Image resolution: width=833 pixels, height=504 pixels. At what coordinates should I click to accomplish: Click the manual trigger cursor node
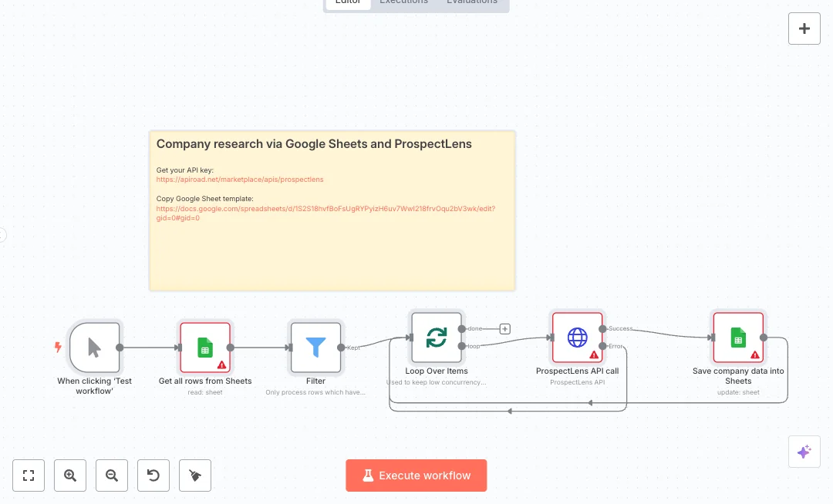pyautogui.click(x=94, y=348)
